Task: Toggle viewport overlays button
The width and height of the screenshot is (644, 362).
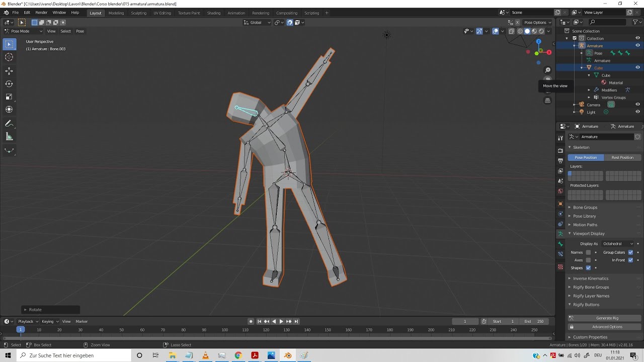Action: 496,31
